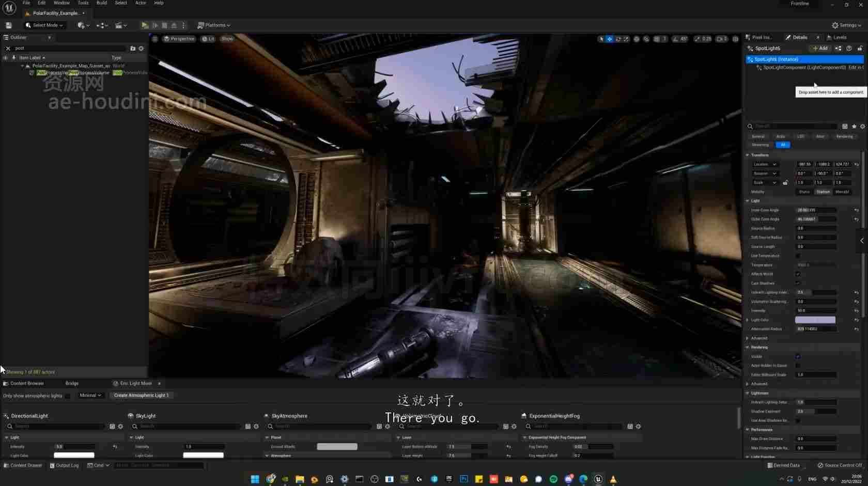Click the Play in Editor button

[x=145, y=25]
